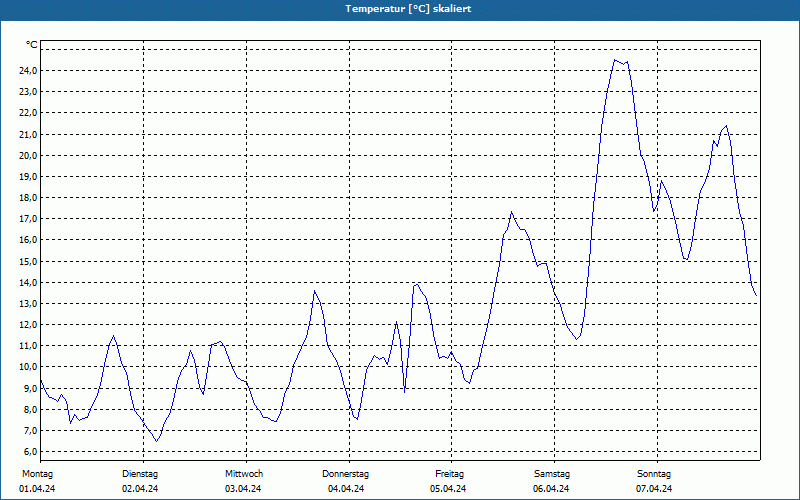Click the date 02.04.24

(x=140, y=489)
